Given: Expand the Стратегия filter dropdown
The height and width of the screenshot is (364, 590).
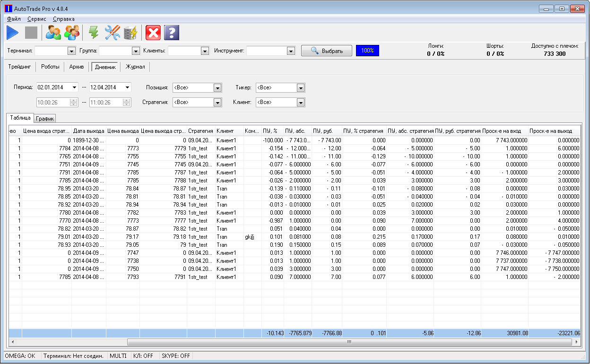Looking at the screenshot, I should tap(217, 102).
